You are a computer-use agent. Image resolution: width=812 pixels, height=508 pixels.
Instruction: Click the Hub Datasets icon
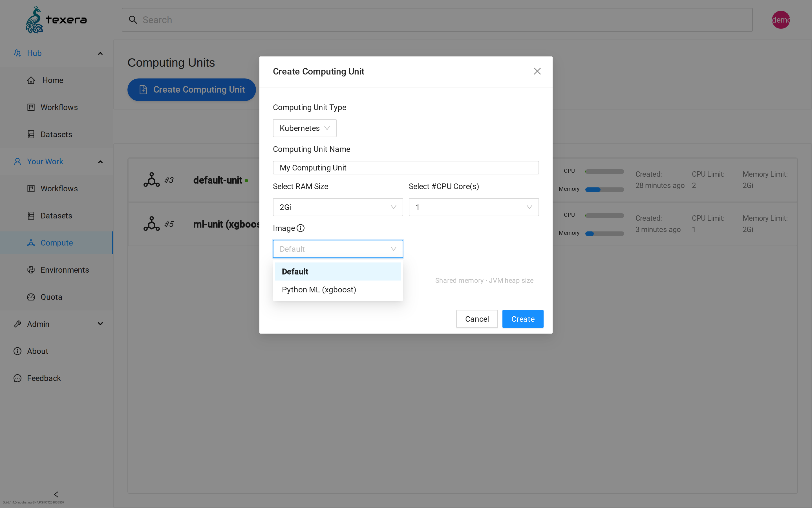31,134
